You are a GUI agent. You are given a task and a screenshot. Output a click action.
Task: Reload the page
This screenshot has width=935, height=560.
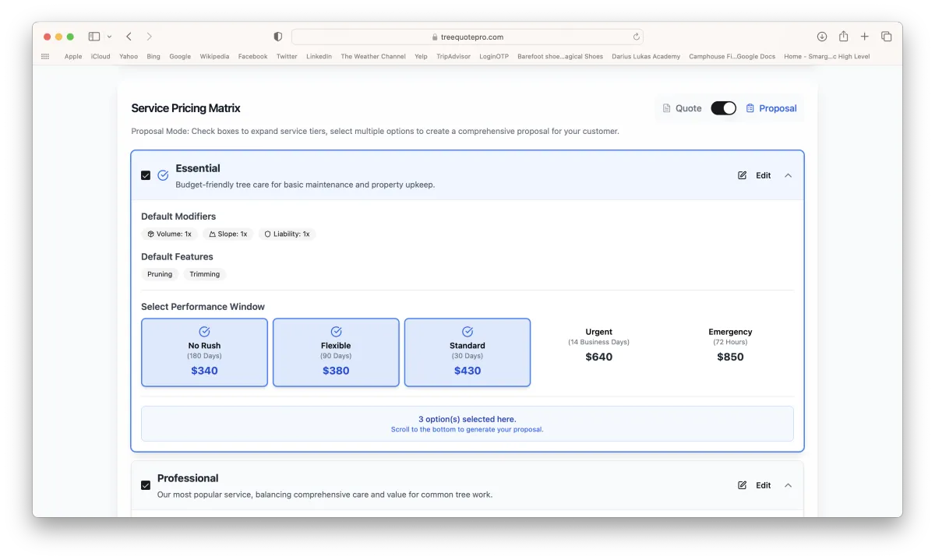coord(636,37)
